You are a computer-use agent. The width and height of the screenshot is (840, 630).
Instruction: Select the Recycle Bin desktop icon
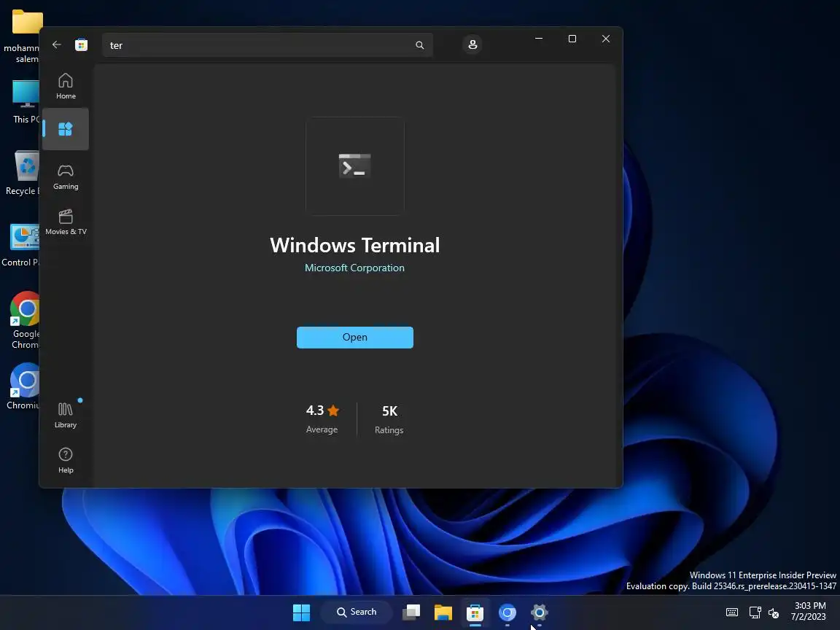click(23, 173)
